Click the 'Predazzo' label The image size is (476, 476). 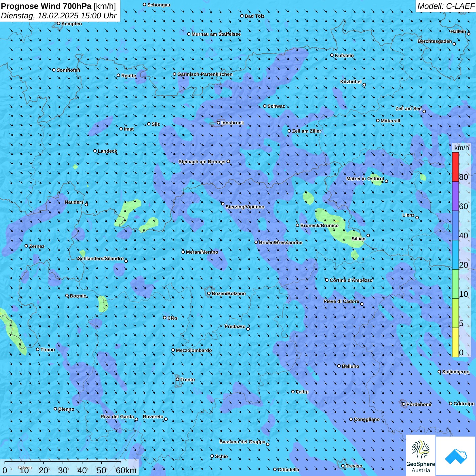pos(235,326)
